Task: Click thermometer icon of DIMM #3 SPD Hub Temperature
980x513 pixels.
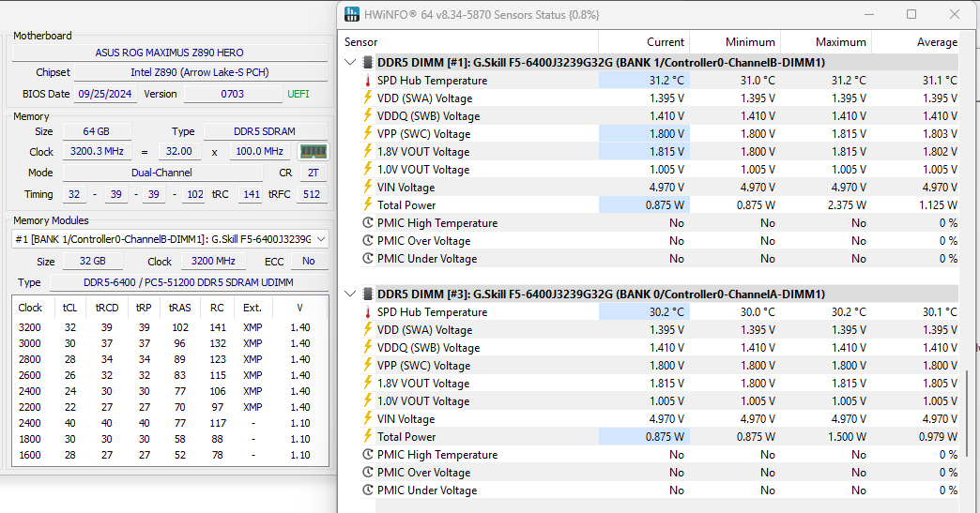Action: pyautogui.click(x=368, y=312)
